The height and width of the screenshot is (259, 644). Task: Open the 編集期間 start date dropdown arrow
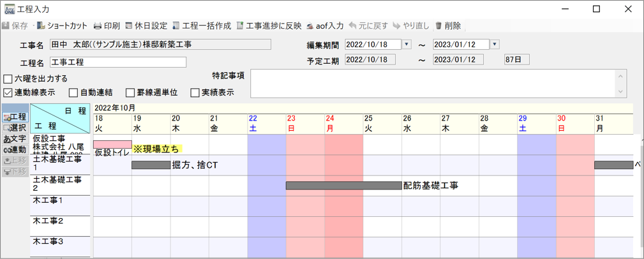(407, 44)
